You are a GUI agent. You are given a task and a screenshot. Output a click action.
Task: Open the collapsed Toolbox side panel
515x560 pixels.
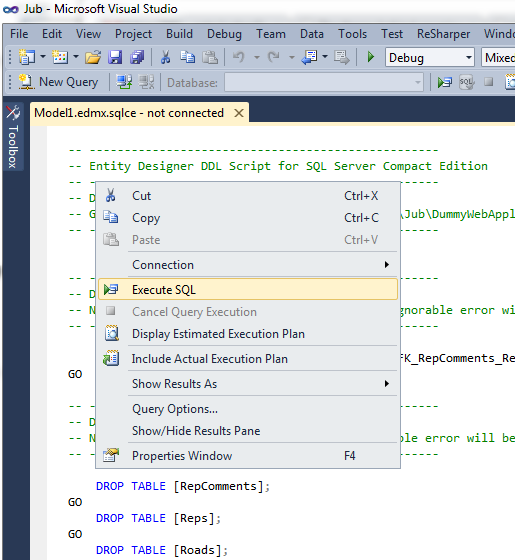[x=13, y=137]
